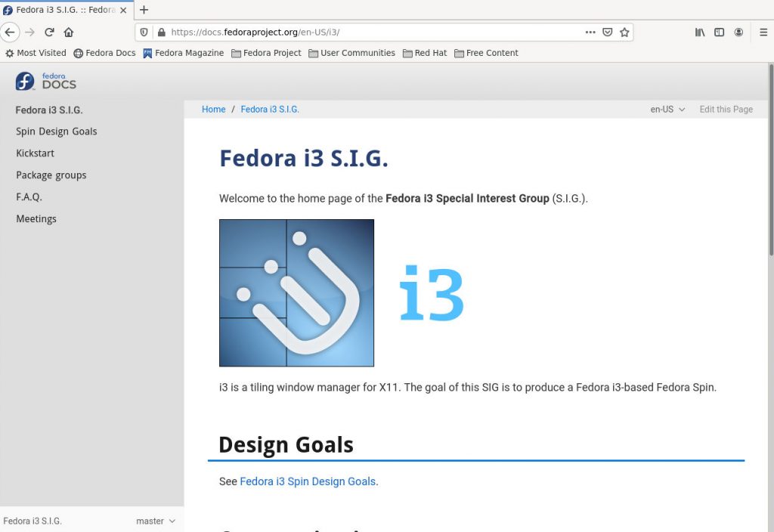Go to the browser home icon
774x532 pixels.
click(x=69, y=32)
